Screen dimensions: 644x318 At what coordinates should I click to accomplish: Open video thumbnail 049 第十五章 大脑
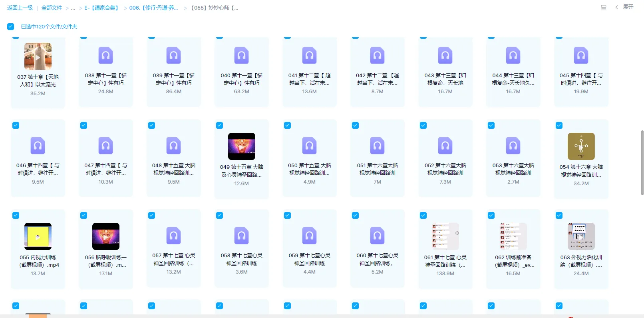[242, 146]
